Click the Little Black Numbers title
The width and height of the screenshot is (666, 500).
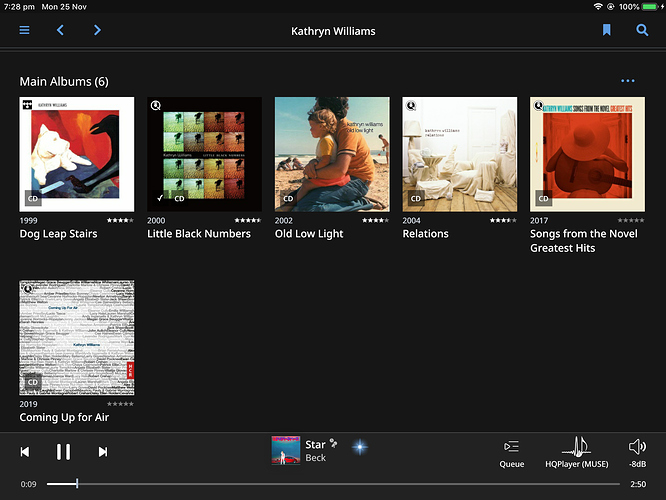(199, 234)
